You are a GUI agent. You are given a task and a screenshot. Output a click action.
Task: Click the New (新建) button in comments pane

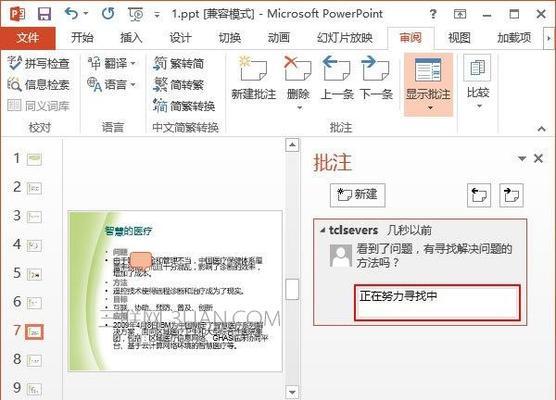coord(357,195)
